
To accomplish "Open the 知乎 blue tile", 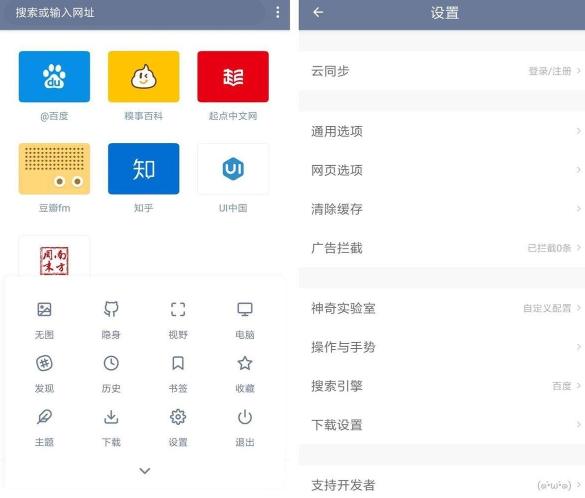I will click(x=144, y=169).
